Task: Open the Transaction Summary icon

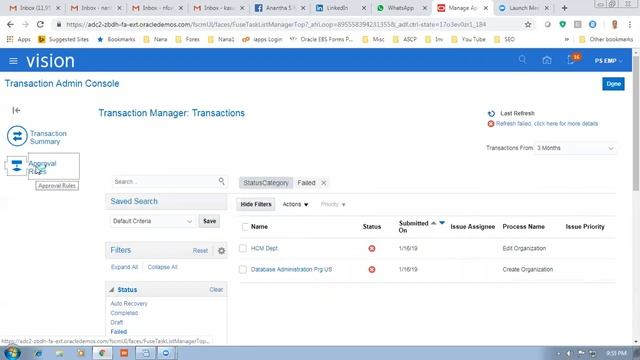Action: (x=17, y=136)
